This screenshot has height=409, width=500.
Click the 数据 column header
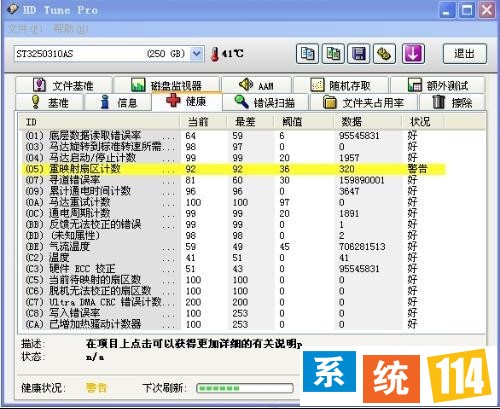(x=367, y=122)
